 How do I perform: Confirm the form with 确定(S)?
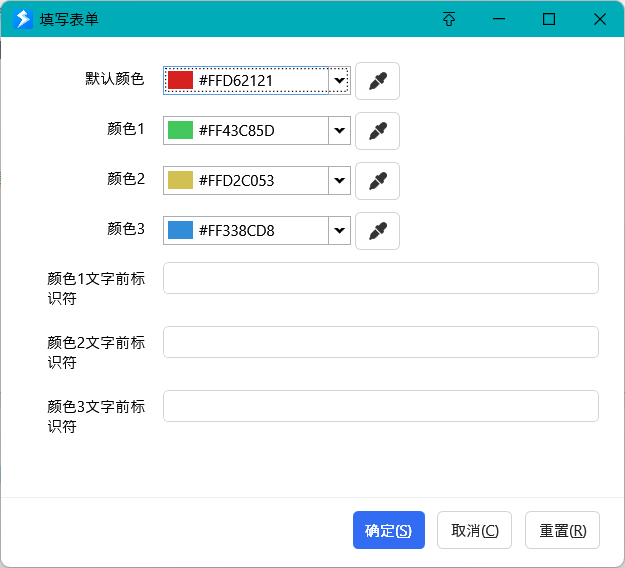(x=389, y=530)
